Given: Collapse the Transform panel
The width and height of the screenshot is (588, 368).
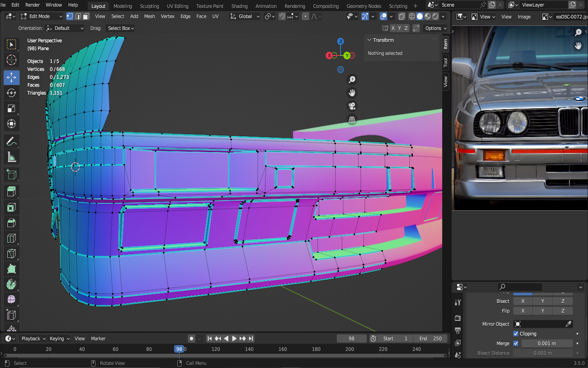Looking at the screenshot, I should [369, 40].
